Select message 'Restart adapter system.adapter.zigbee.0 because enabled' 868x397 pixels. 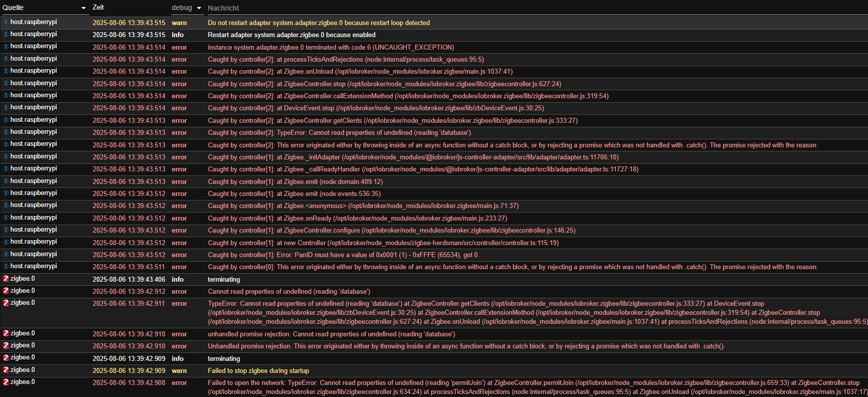coord(292,35)
